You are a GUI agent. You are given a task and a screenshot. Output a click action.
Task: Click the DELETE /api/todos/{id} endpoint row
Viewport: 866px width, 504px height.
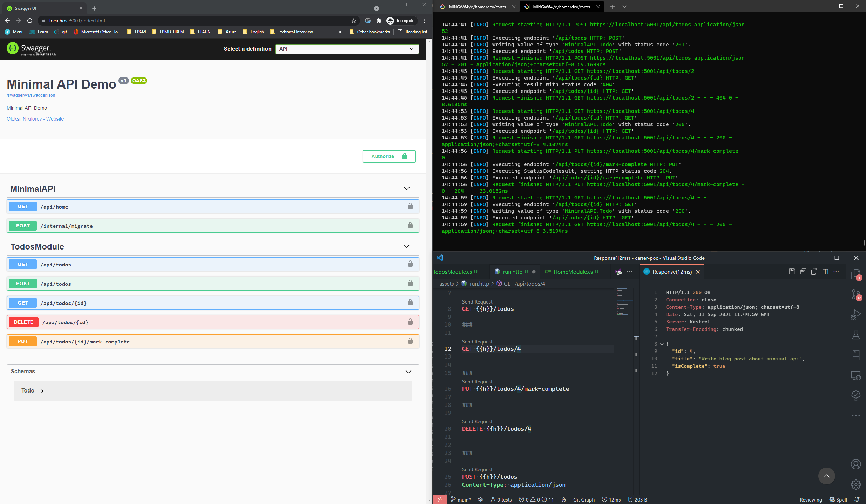[x=212, y=322]
